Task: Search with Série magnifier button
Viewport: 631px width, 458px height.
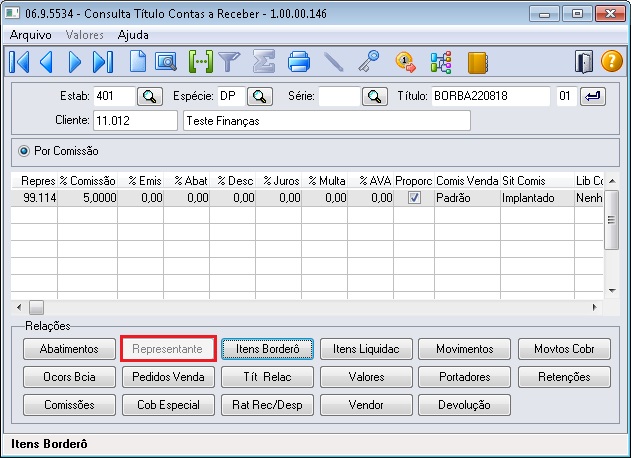Action: pos(375,97)
